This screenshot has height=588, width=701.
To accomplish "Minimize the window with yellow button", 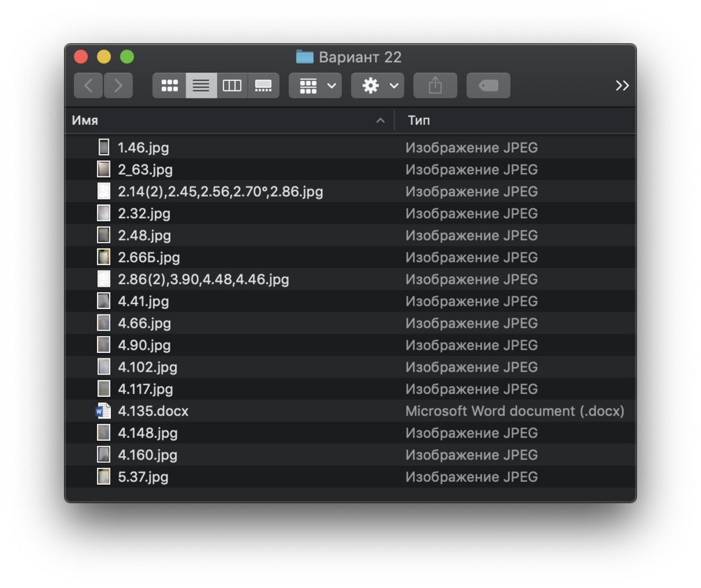I will tap(104, 56).
